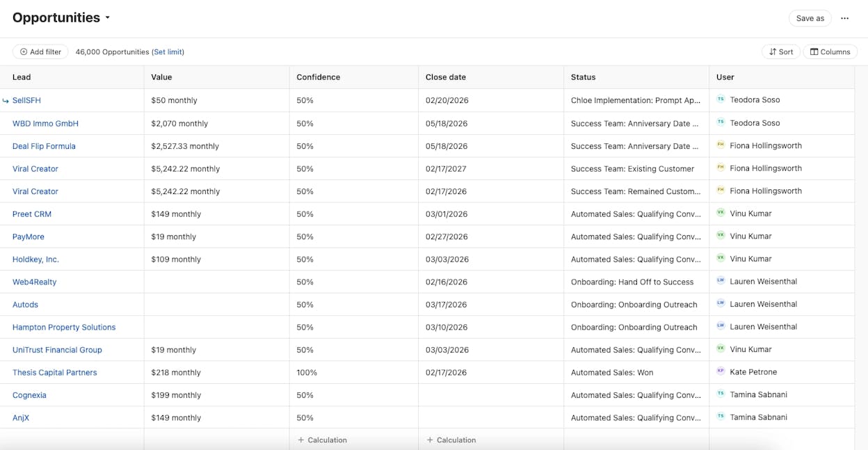Open the Deal Flip Formula lead
Image resolution: width=868 pixels, height=450 pixels.
tap(44, 146)
